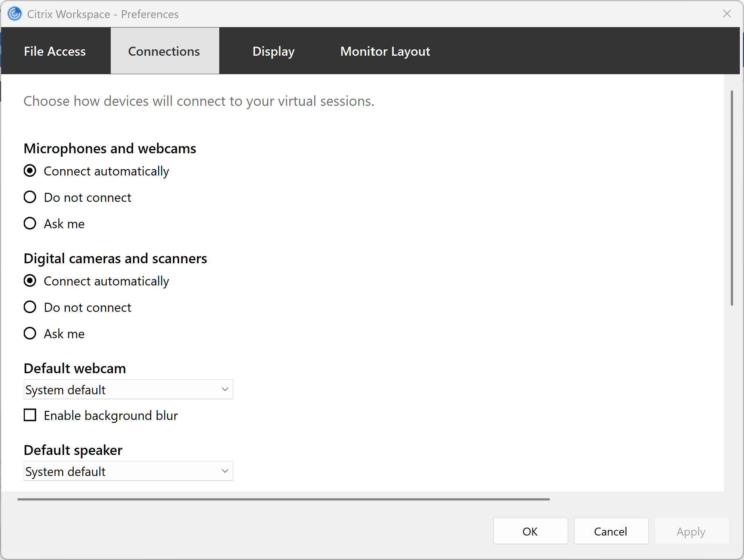Viewport: 744px width, 560px height.
Task: Select Connect automatically for microphones and webcams
Action: (30, 171)
